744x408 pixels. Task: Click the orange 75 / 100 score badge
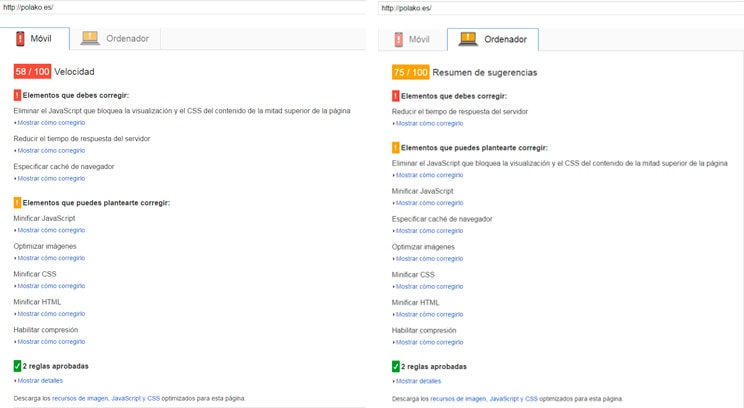(411, 72)
